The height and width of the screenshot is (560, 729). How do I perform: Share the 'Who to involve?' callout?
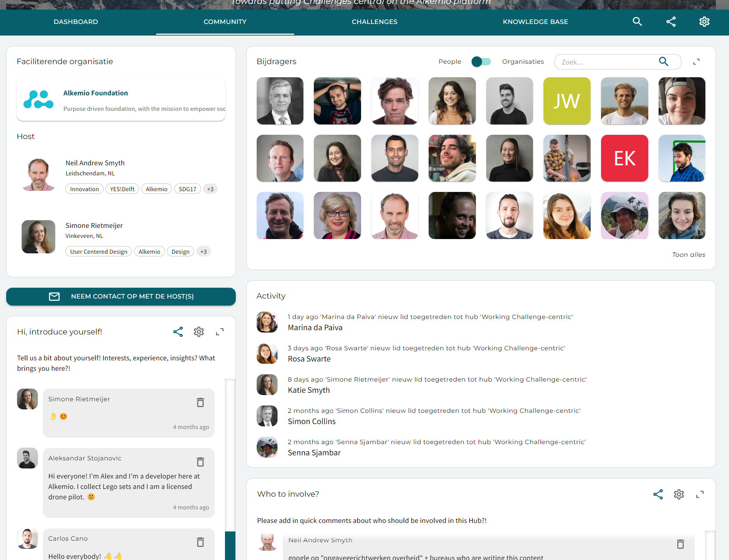coord(658,494)
